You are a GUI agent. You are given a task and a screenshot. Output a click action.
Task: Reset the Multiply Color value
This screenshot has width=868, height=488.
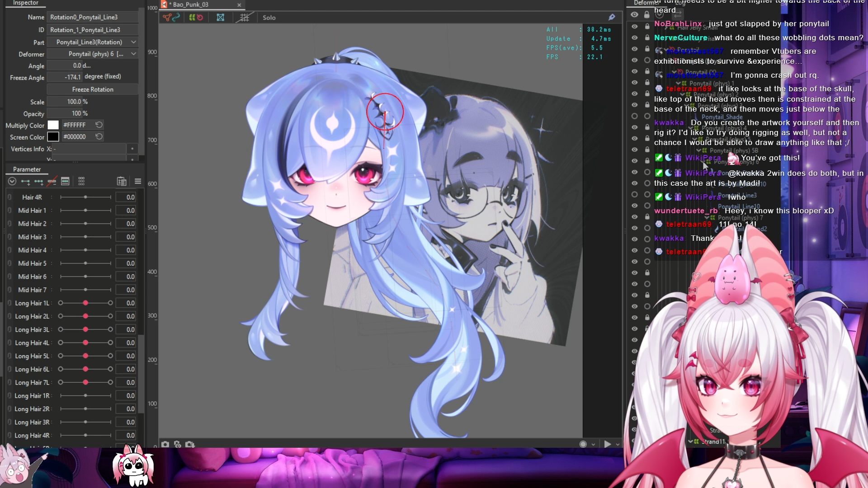pyautogui.click(x=99, y=125)
